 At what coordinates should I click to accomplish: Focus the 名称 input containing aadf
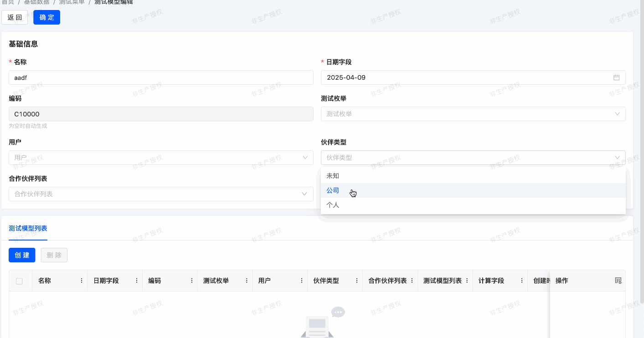click(161, 77)
